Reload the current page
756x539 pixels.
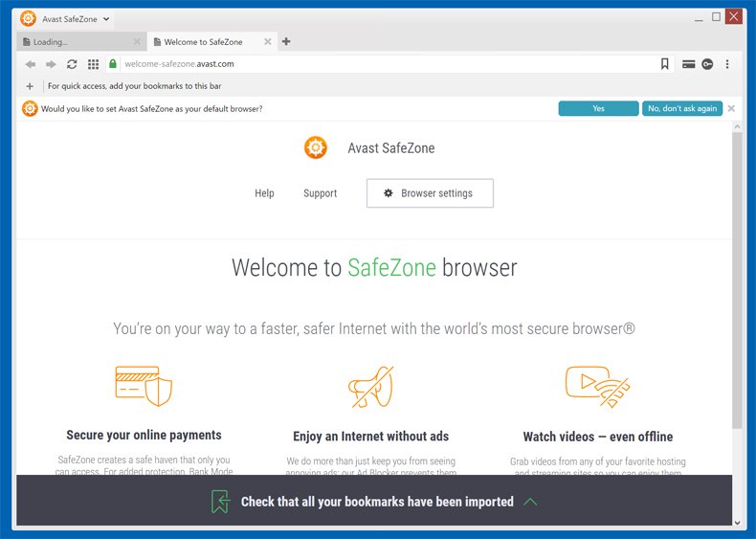click(x=72, y=64)
